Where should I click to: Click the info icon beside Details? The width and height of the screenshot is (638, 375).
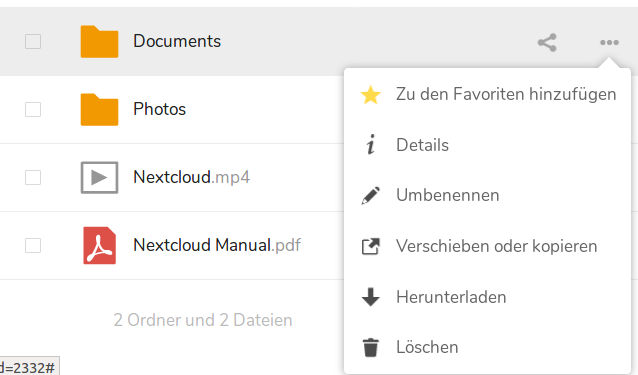pos(370,145)
